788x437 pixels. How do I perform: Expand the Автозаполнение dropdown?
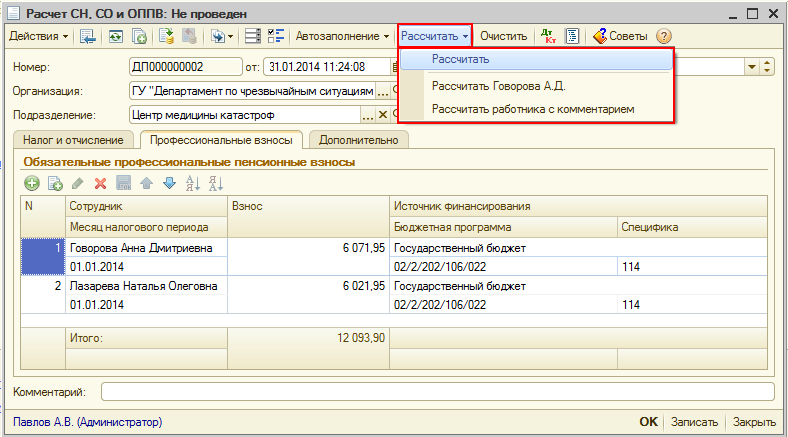(342, 36)
